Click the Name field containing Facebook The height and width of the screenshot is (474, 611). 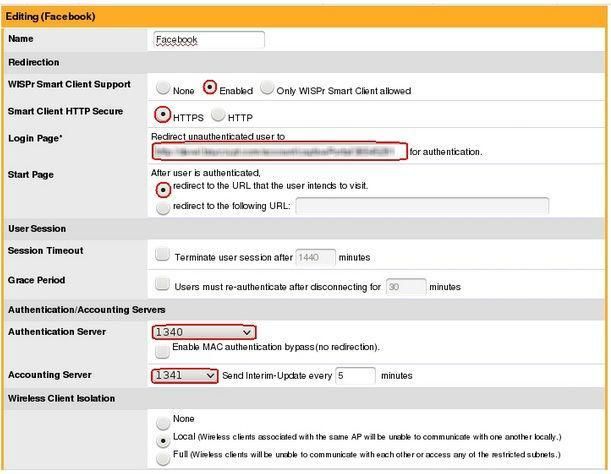click(209, 40)
